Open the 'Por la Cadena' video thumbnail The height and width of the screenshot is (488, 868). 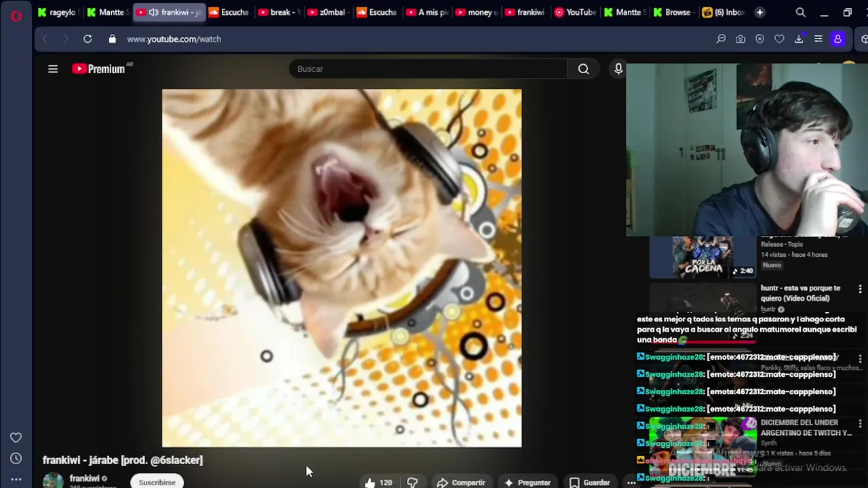tap(703, 258)
